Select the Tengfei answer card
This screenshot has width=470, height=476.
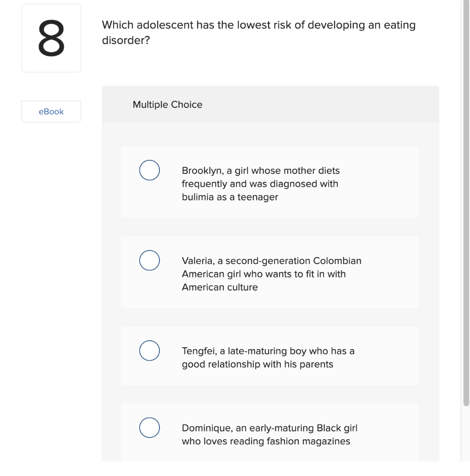point(270,355)
